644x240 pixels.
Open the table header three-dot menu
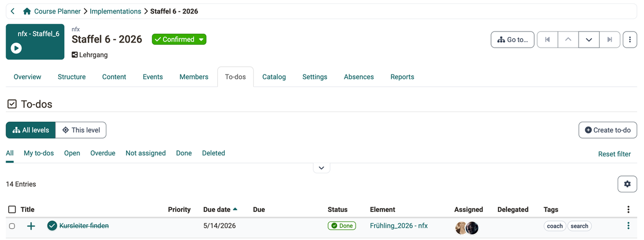point(628,210)
